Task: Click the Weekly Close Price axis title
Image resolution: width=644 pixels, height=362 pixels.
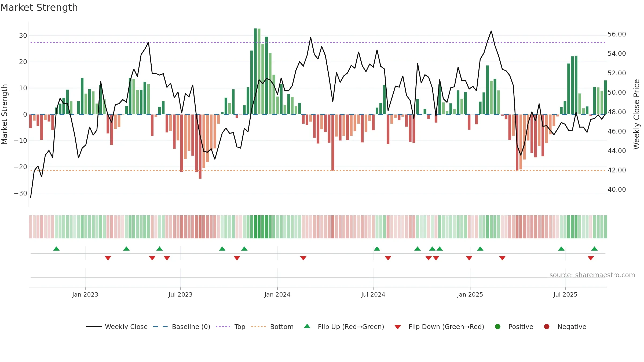Action: click(636, 114)
